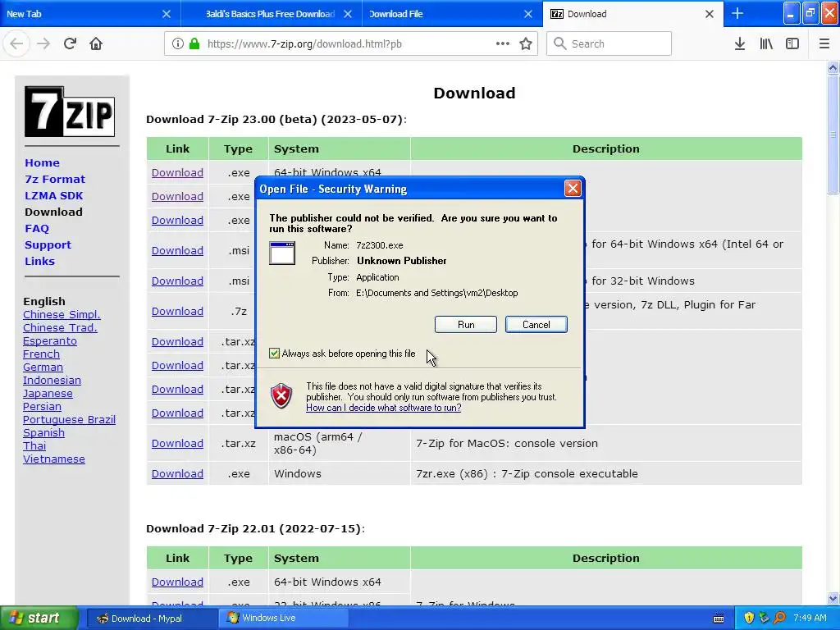Switch language to French

(41, 354)
